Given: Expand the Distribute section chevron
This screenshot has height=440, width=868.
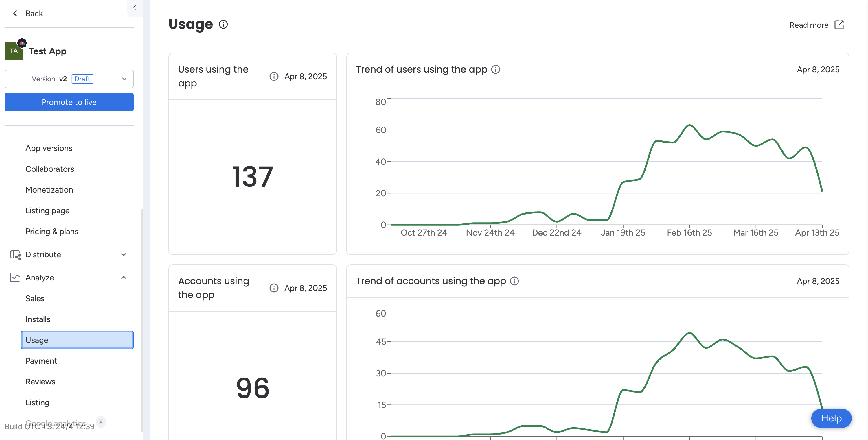Looking at the screenshot, I should pyautogui.click(x=124, y=254).
